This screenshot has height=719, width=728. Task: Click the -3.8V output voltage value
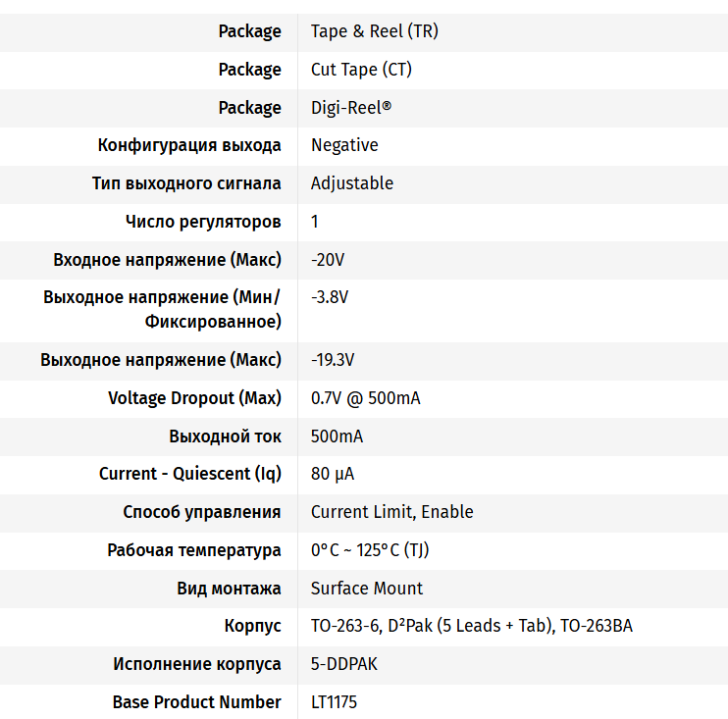coord(330,297)
